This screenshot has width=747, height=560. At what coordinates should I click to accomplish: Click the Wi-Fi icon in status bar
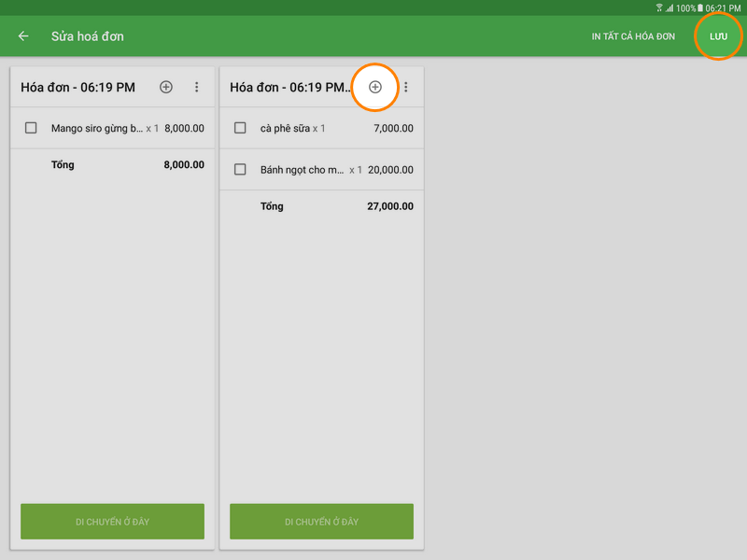[659, 8]
